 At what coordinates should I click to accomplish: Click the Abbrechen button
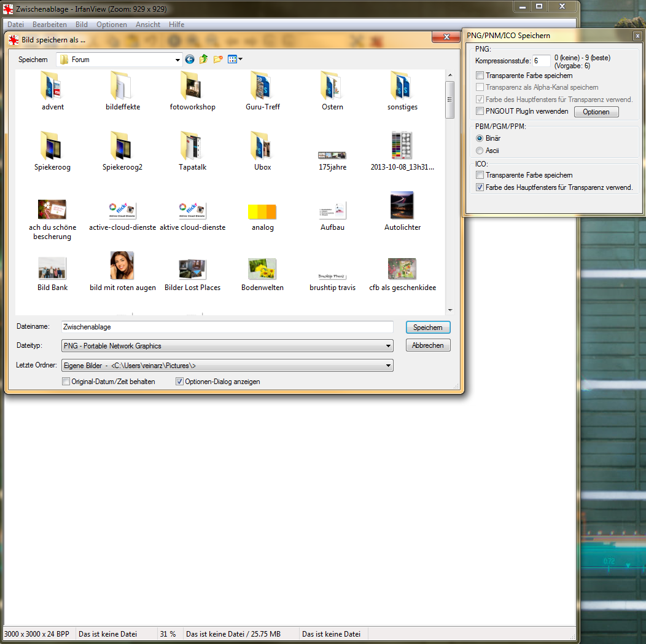(428, 345)
